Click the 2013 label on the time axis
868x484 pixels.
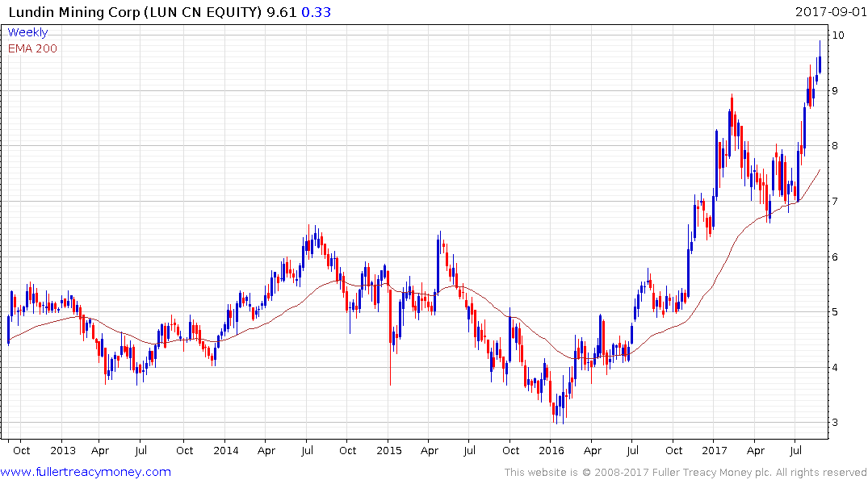tap(62, 450)
